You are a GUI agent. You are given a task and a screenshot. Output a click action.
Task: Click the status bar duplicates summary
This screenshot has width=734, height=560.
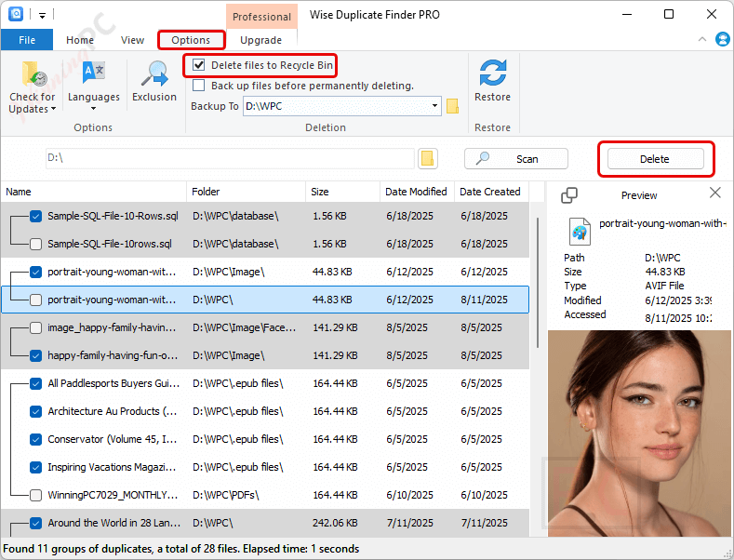(x=181, y=549)
